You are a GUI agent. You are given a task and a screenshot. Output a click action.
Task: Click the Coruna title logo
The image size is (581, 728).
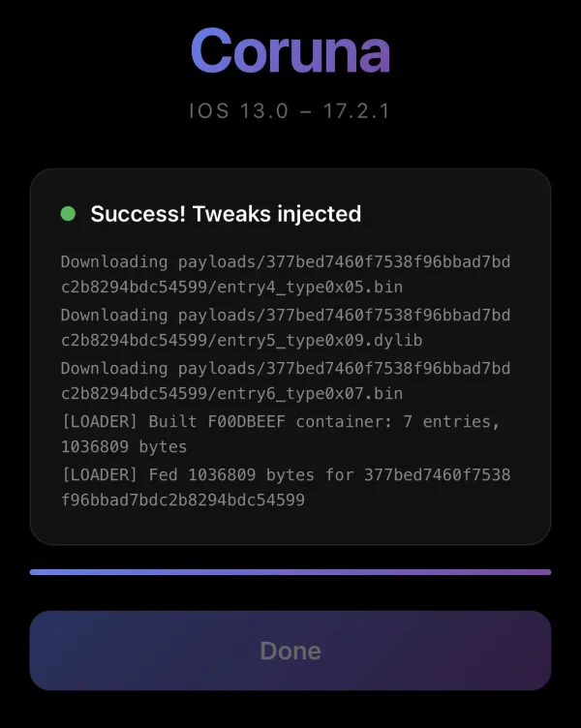click(x=290, y=50)
